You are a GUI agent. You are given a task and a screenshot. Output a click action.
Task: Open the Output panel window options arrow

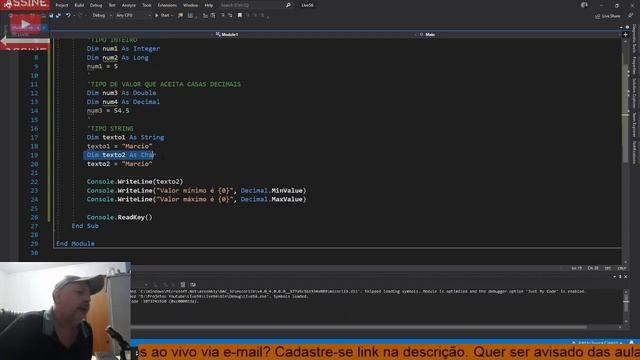coord(615,277)
